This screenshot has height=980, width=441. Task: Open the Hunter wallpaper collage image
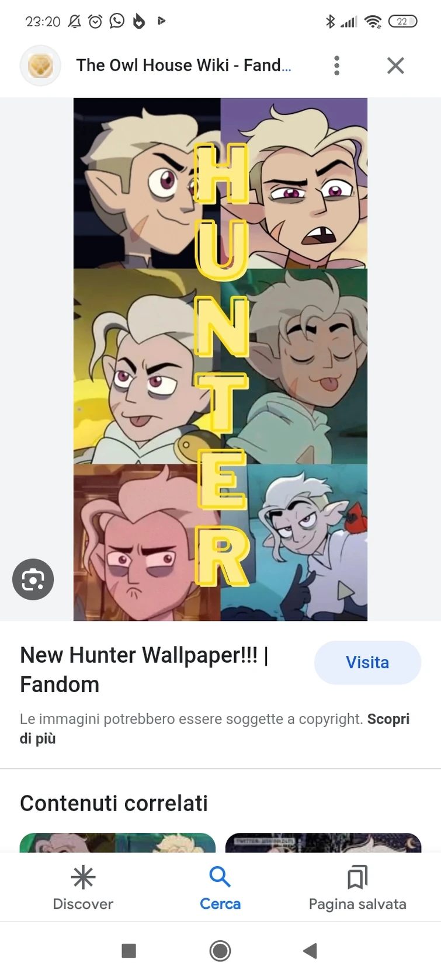(x=220, y=359)
